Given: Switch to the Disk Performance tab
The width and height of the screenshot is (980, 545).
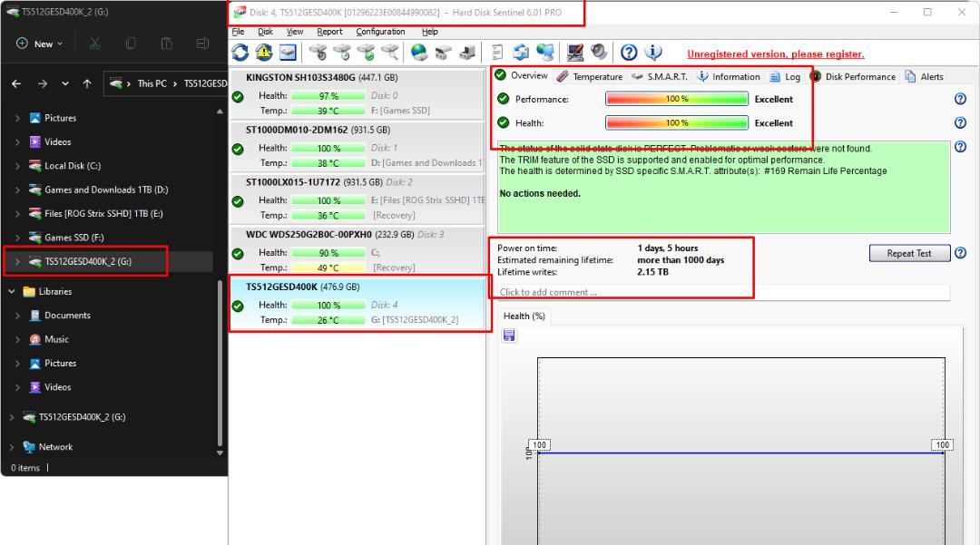Looking at the screenshot, I should [852, 76].
